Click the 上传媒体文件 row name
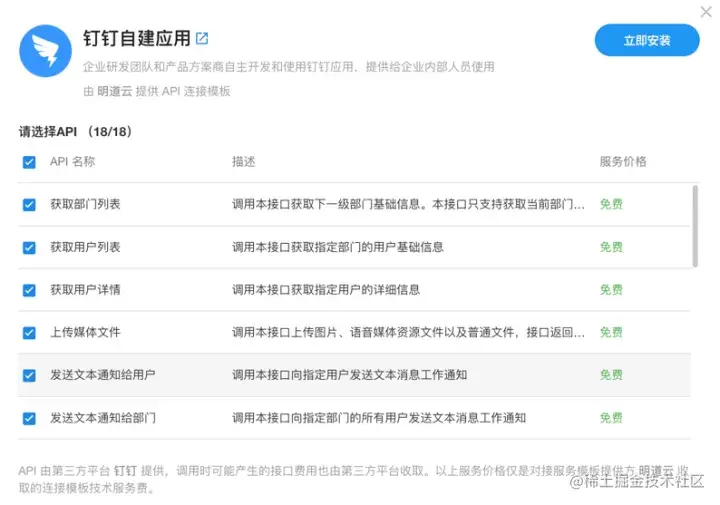The image size is (720, 505). click(85, 332)
